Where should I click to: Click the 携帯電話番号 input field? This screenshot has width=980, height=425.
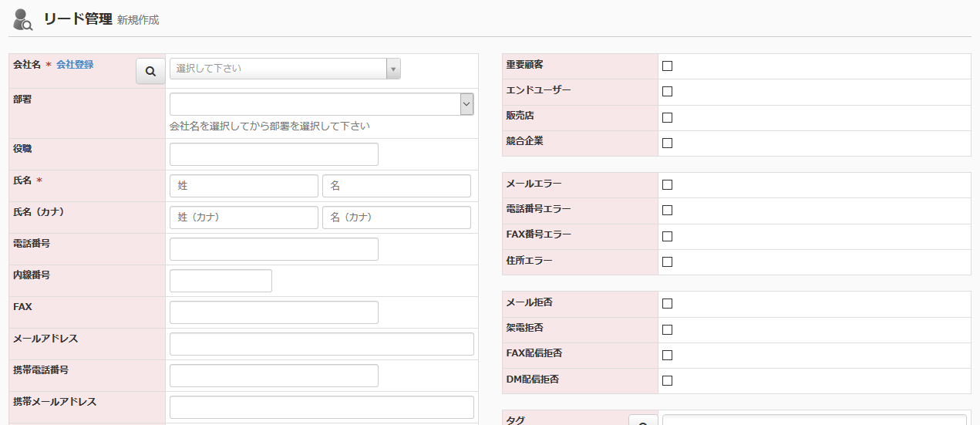274,376
